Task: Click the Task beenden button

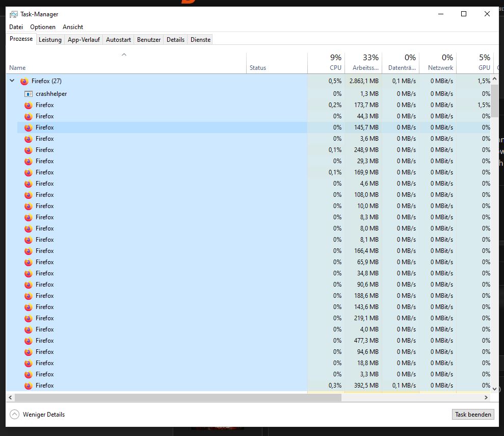Action: point(473,415)
